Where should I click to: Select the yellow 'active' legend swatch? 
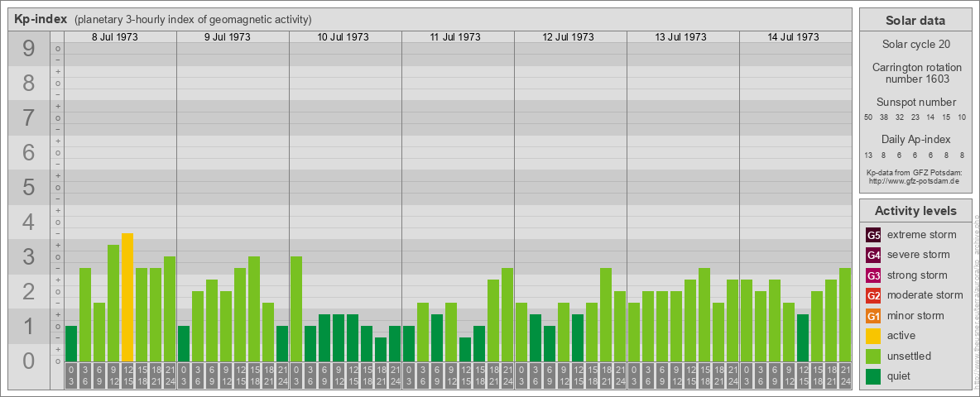click(873, 336)
